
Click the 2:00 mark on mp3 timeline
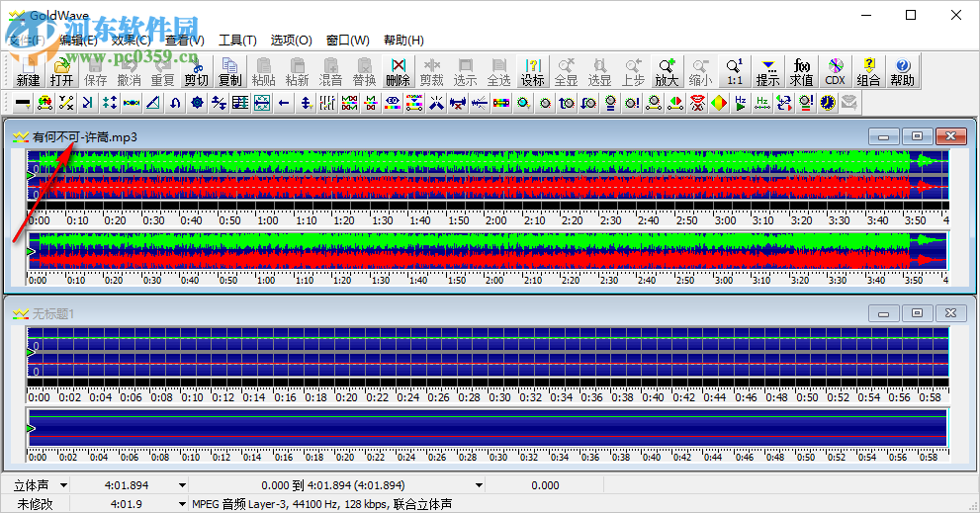(496, 220)
